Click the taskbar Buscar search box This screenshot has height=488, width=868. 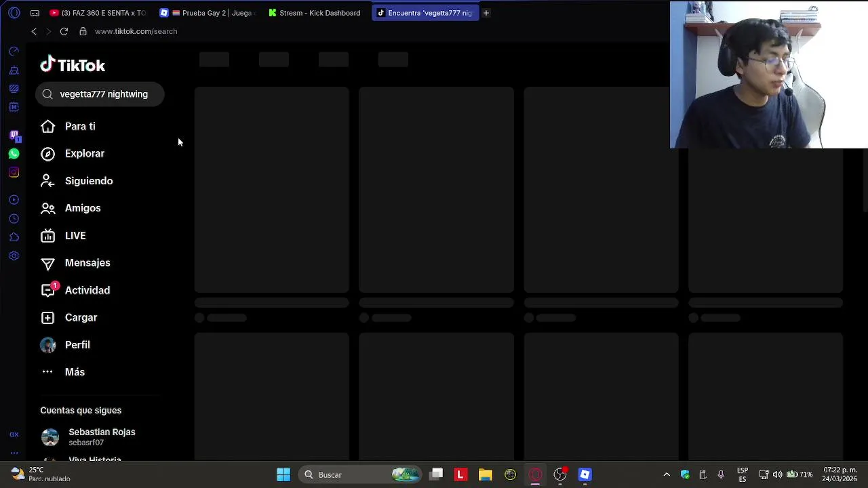pos(360,474)
